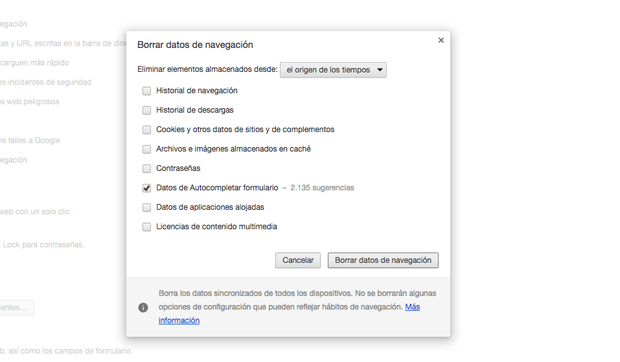620x362 pixels.
Task: Click the Historial de descargas label
Action: (x=195, y=110)
